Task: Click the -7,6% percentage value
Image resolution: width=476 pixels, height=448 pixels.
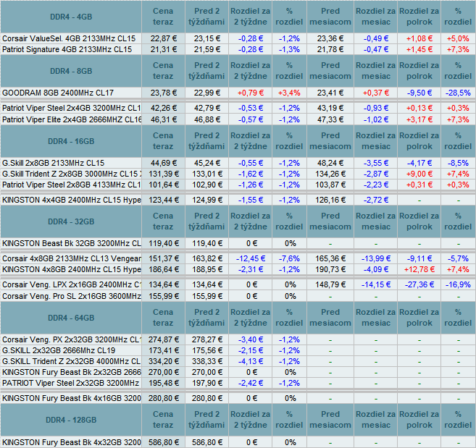Action: tap(289, 258)
